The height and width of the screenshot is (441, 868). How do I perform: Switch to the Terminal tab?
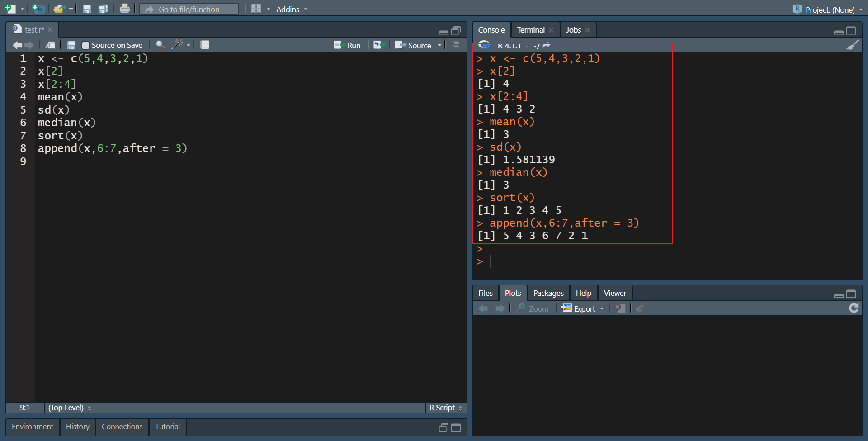coord(531,30)
